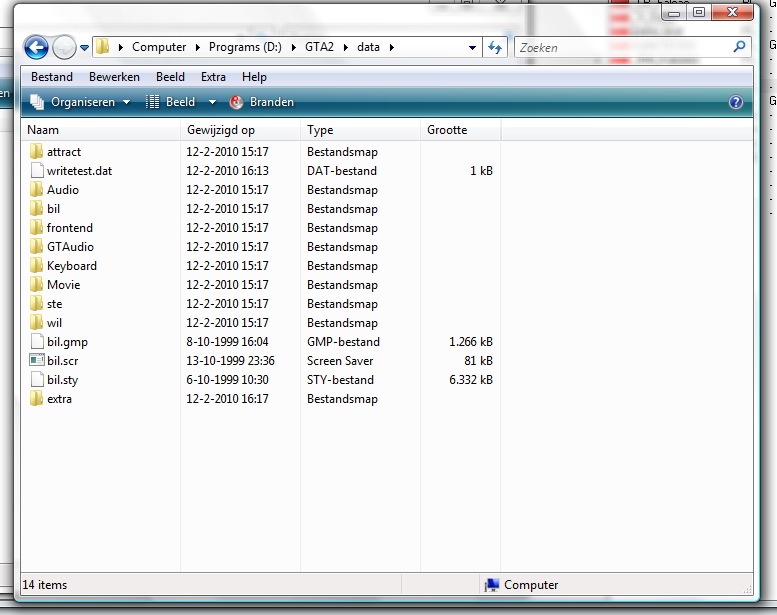
Task: Click the Branden disc burn icon
Action: (x=237, y=102)
